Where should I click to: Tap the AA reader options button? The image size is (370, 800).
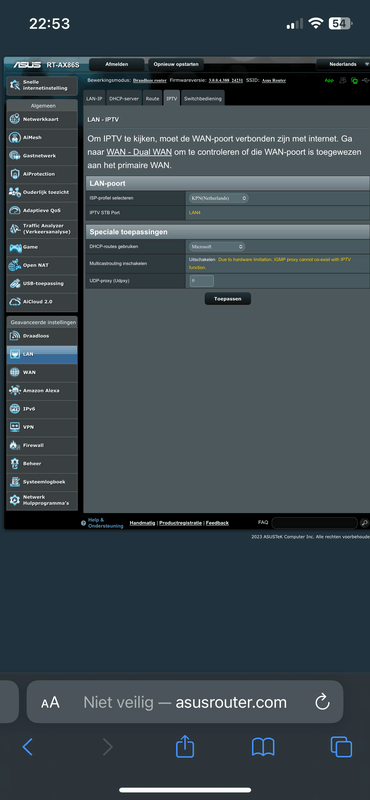pos(51,703)
